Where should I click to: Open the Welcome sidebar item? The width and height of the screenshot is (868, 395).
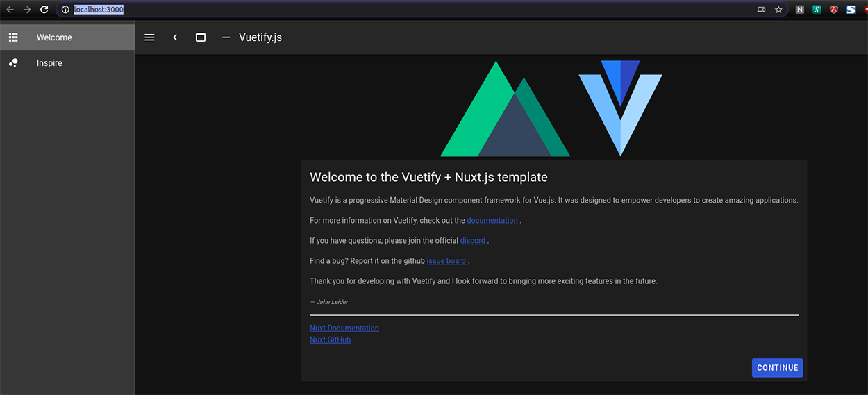point(54,37)
